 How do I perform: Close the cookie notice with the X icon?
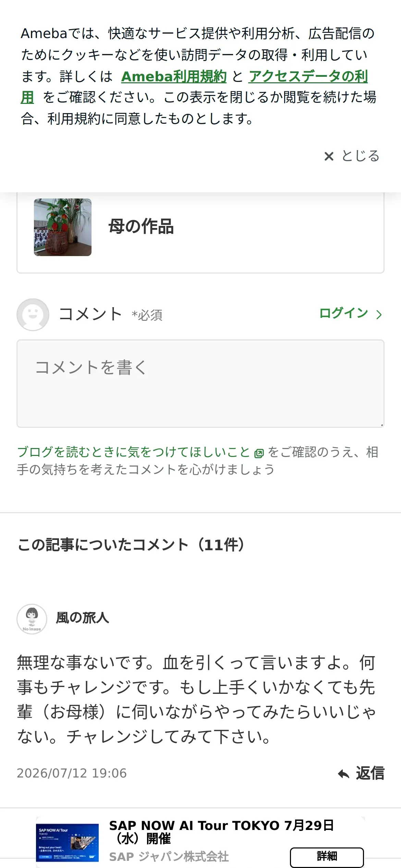coord(329,156)
